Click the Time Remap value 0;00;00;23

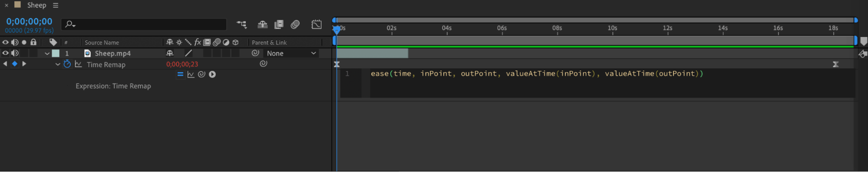point(182,64)
